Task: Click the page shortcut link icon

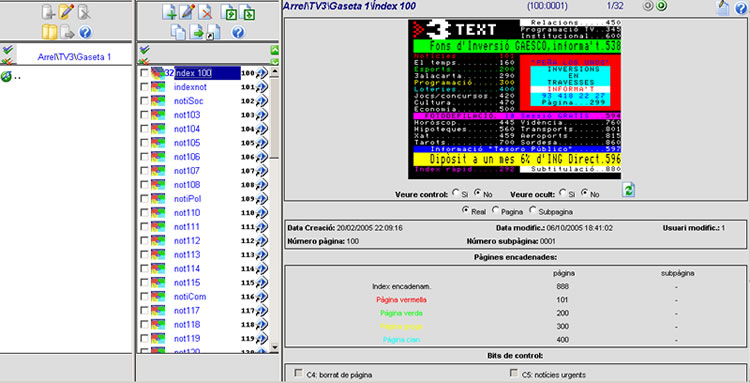Action: (x=213, y=33)
